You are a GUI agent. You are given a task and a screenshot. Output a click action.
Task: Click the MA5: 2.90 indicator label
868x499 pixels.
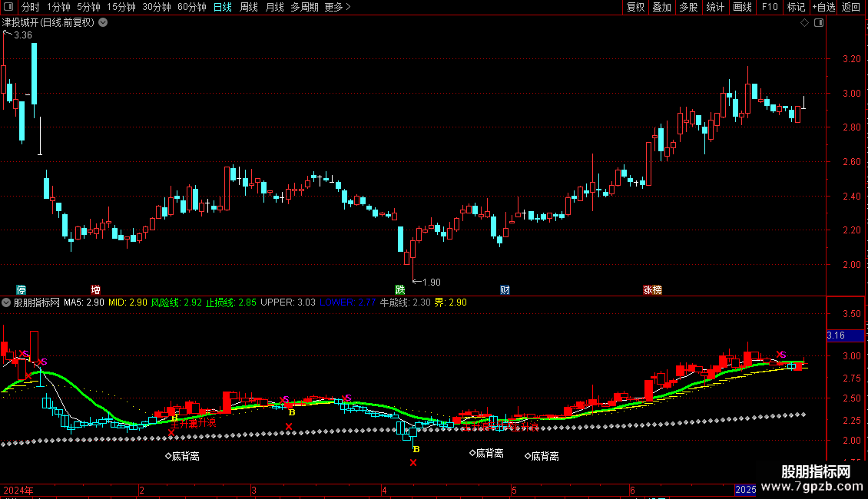point(84,302)
